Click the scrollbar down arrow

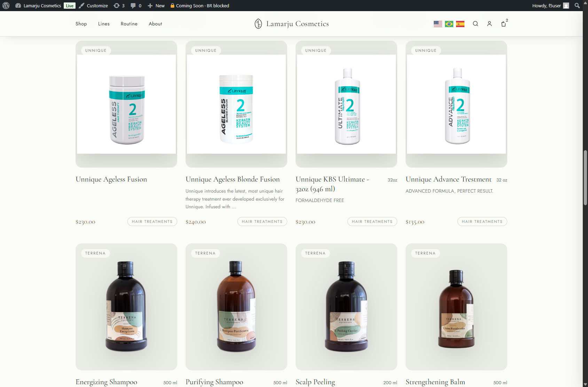(x=586, y=384)
